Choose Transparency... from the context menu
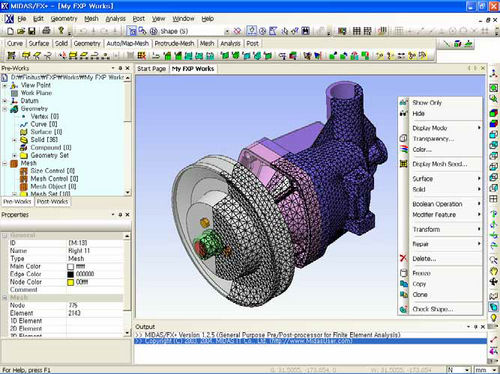 [x=433, y=139]
